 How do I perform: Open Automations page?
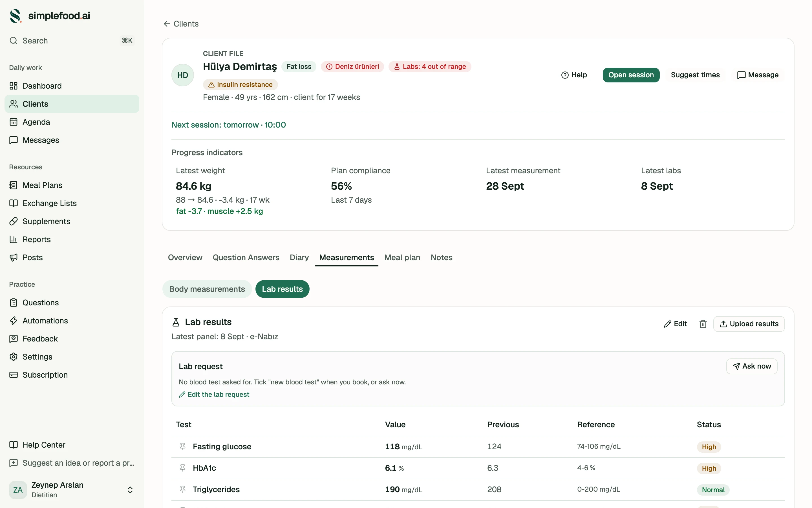(x=72, y=321)
